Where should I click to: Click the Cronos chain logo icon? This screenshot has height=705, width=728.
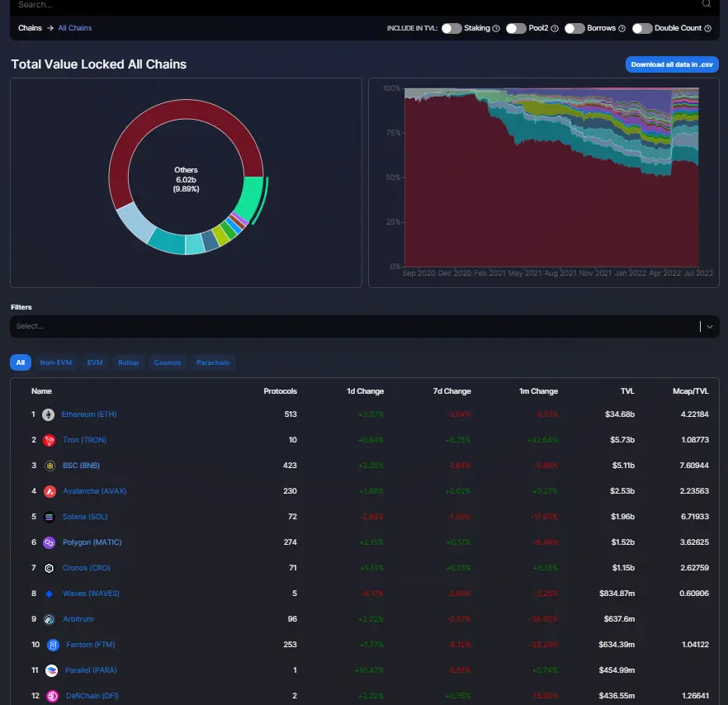click(50, 568)
